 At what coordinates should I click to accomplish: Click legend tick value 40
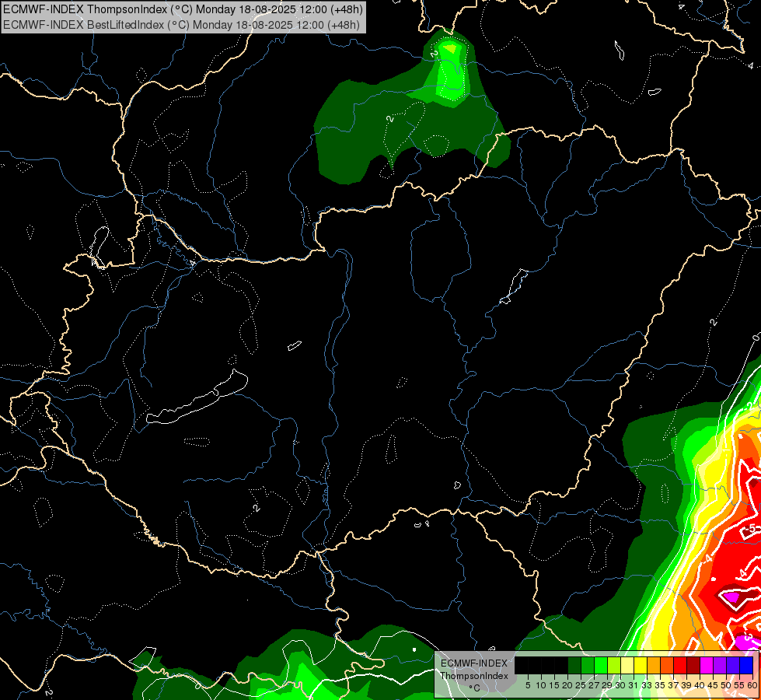(x=700, y=685)
